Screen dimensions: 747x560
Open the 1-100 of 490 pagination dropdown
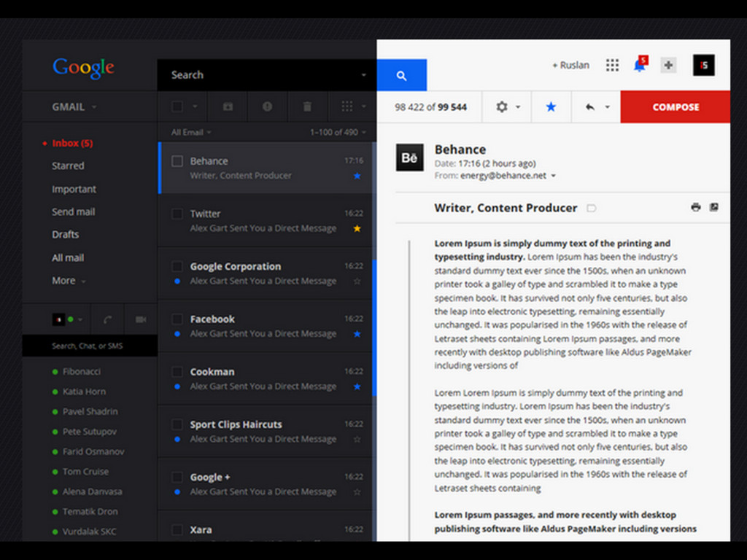pos(338,133)
